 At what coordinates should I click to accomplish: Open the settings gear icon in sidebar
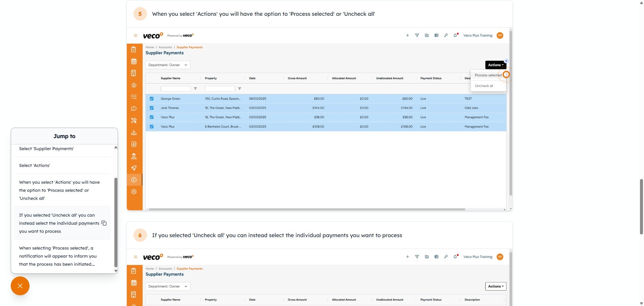click(134, 191)
